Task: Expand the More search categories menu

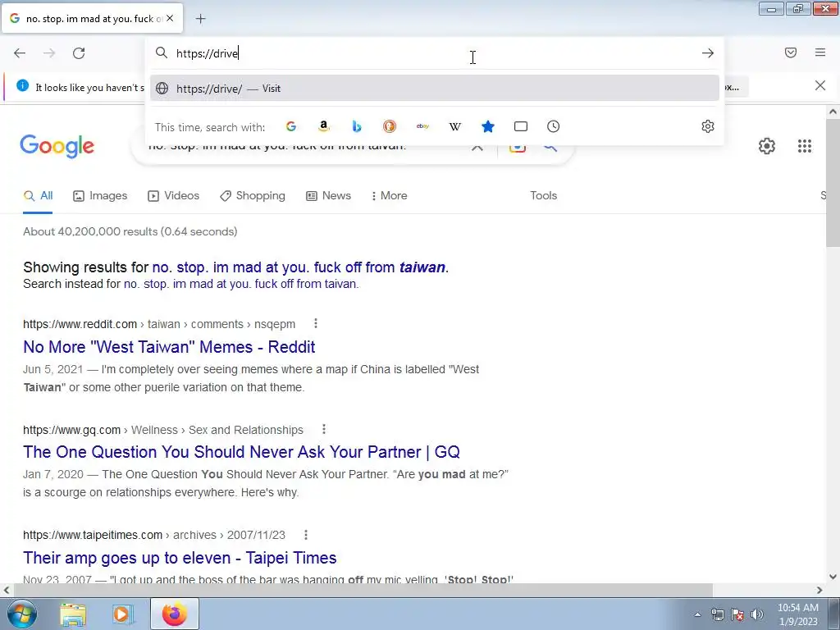Action: [x=389, y=195]
